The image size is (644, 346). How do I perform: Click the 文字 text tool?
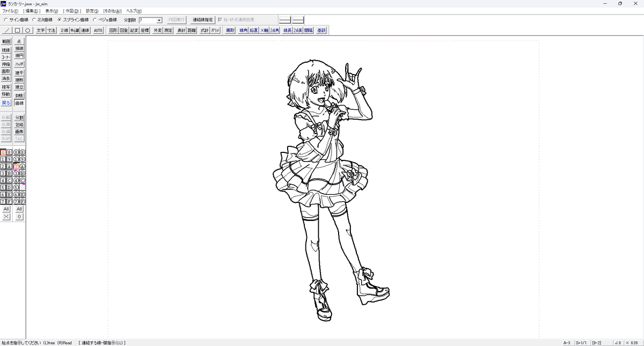pyautogui.click(x=41, y=31)
